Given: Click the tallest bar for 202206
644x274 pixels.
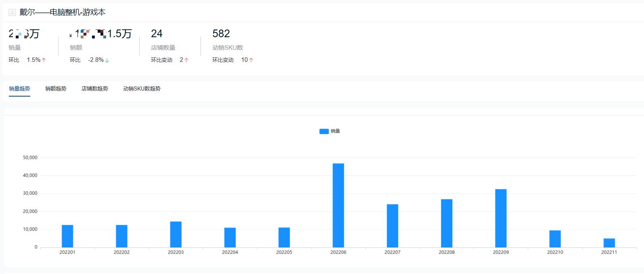Looking at the screenshot, I should click(338, 205).
